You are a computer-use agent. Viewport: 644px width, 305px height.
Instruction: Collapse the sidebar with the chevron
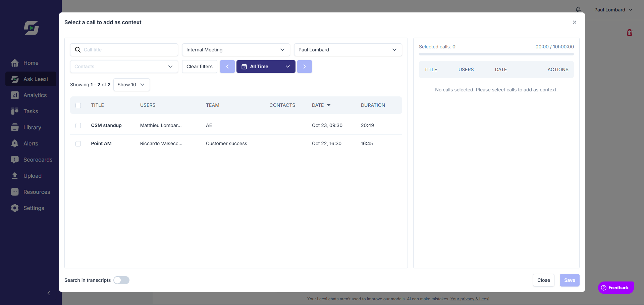(x=49, y=293)
